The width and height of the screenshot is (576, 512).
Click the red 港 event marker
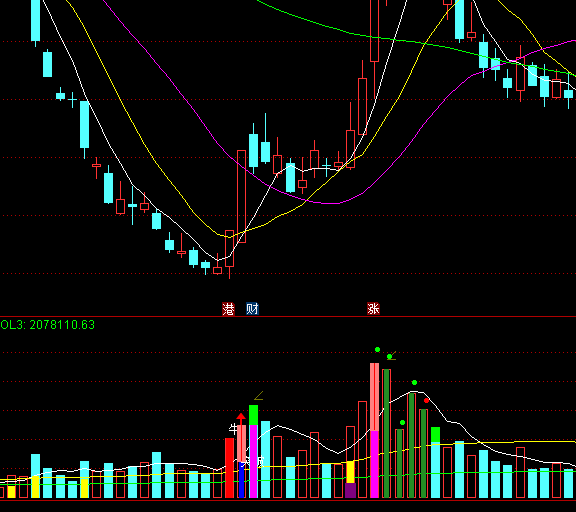pos(228,309)
